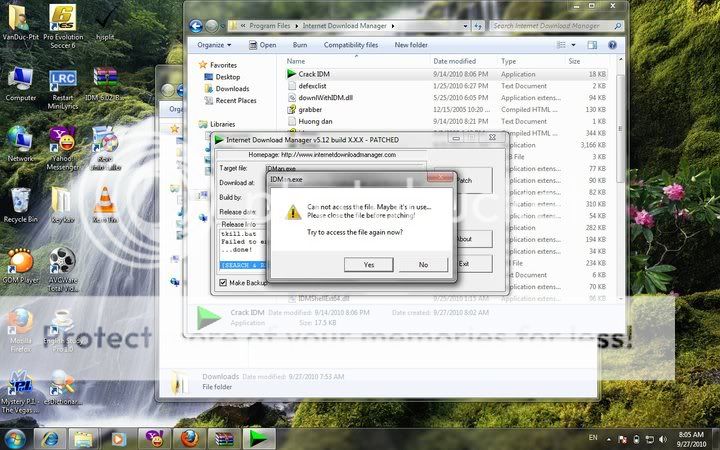This screenshot has width=720, height=450.
Task: Click Burn in Explorer toolbar
Action: pos(300,45)
